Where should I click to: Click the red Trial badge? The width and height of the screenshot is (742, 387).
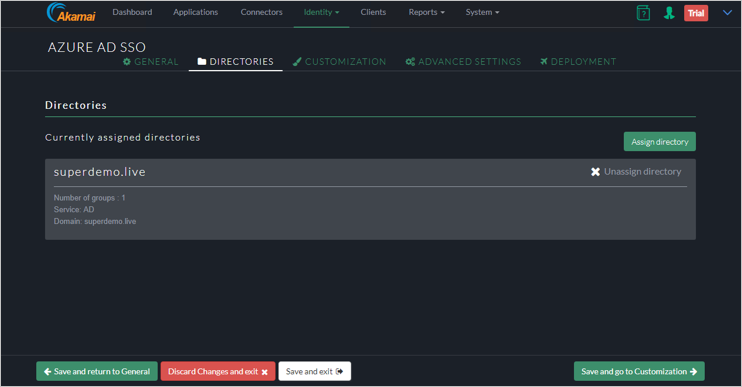click(x=696, y=13)
